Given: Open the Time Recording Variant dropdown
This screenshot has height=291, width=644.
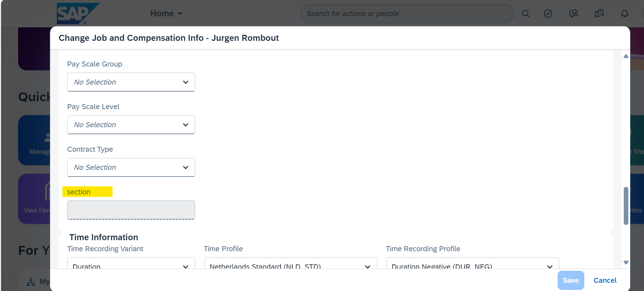Looking at the screenshot, I should click(x=131, y=263).
